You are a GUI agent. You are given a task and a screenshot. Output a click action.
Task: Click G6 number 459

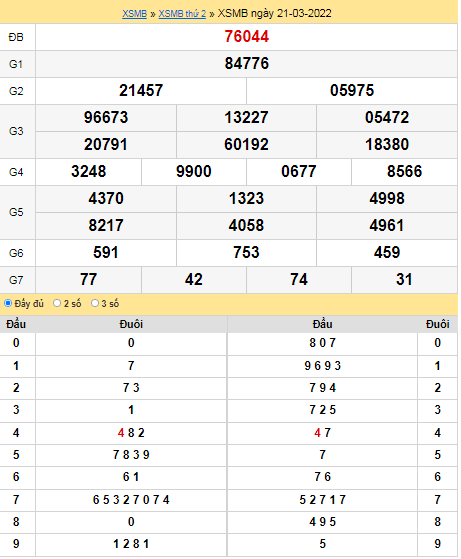(x=387, y=252)
